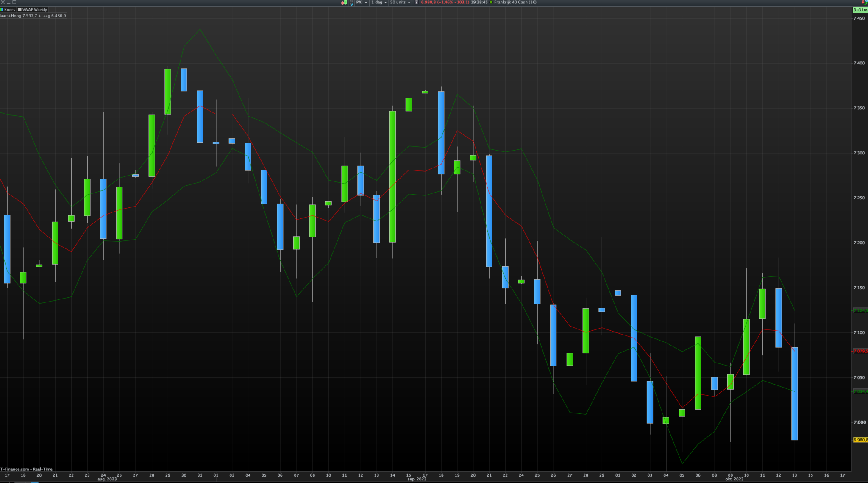
Task: Toggle the VWAP Weekly indicator box
Action: click(x=19, y=10)
